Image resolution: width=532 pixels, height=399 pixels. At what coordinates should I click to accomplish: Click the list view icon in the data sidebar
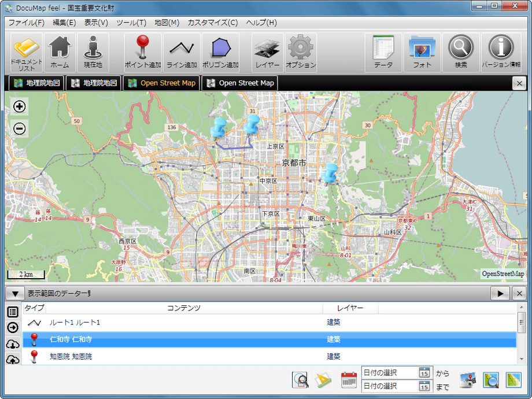pyautogui.click(x=13, y=312)
